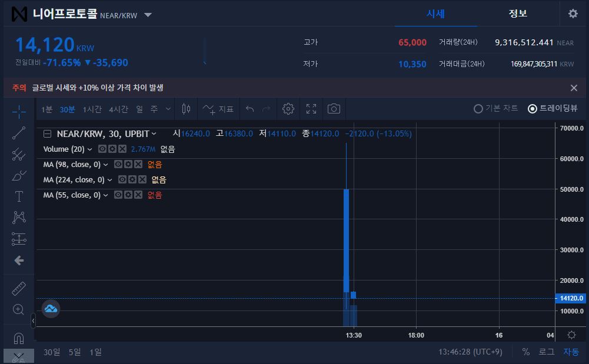Select the text annotation tool
589x364 pixels.
click(x=19, y=196)
